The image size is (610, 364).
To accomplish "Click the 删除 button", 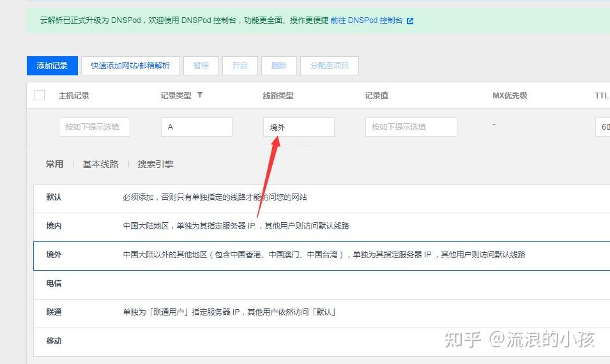I will point(279,66).
